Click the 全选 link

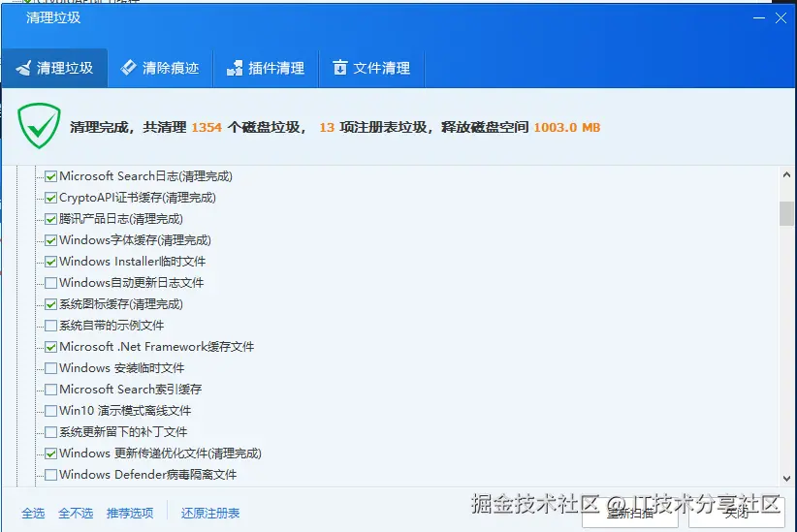point(33,514)
